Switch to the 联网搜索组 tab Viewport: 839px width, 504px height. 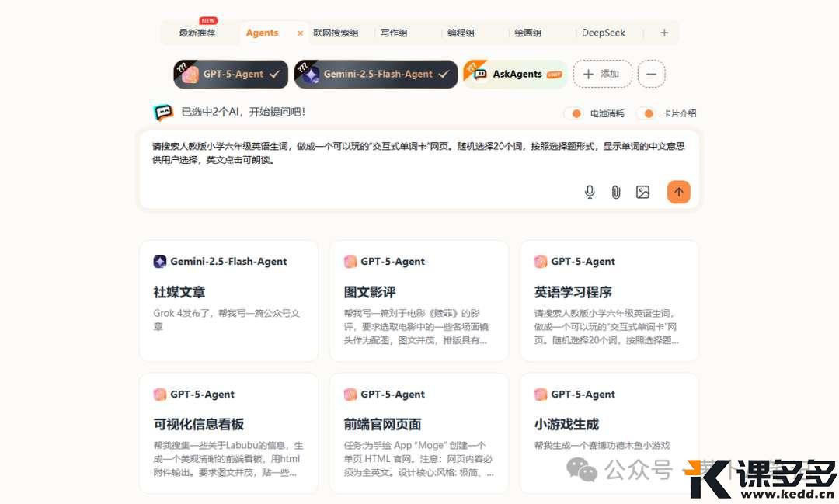[336, 33]
